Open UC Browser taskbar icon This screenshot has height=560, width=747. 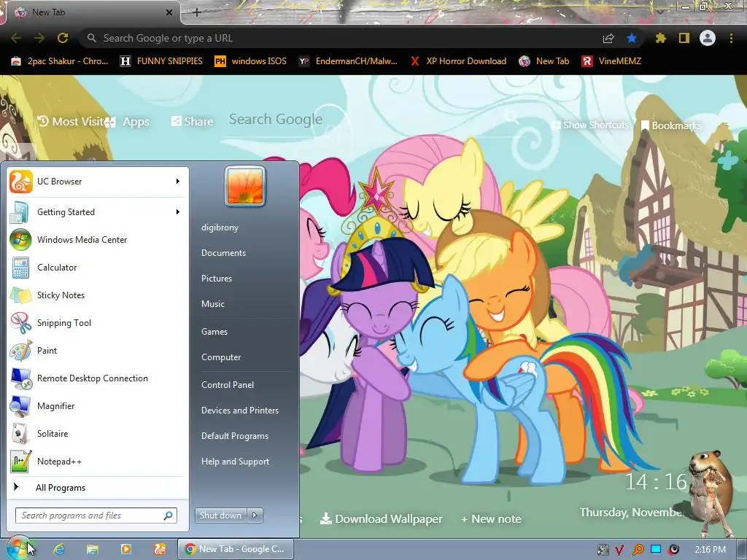(160, 549)
